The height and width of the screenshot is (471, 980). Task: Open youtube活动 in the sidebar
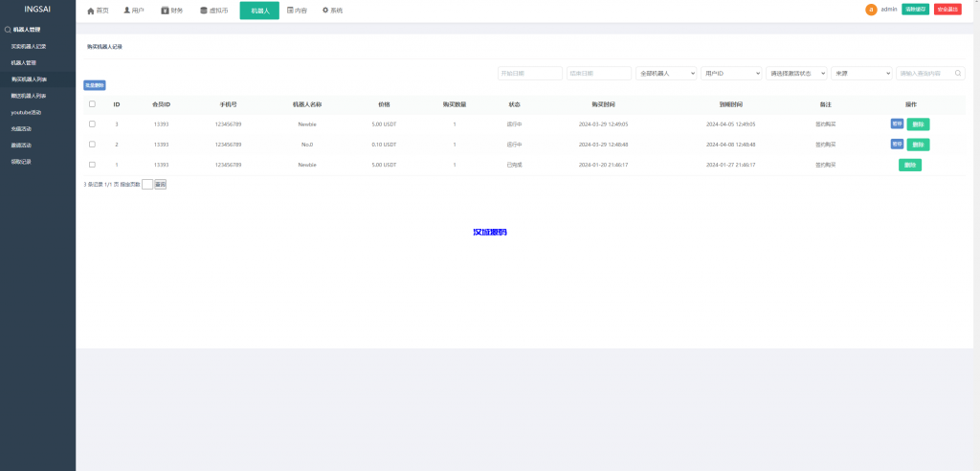[x=27, y=112]
